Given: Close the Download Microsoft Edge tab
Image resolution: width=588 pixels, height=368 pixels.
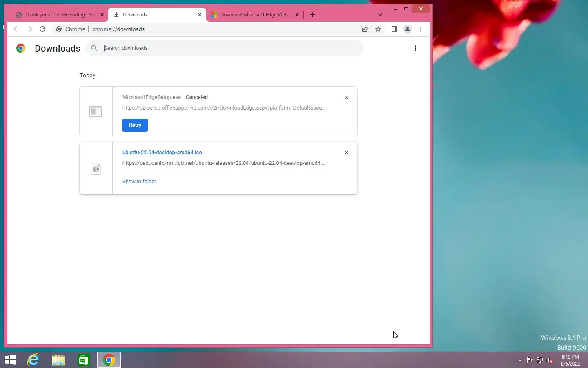Looking at the screenshot, I should 297,15.
